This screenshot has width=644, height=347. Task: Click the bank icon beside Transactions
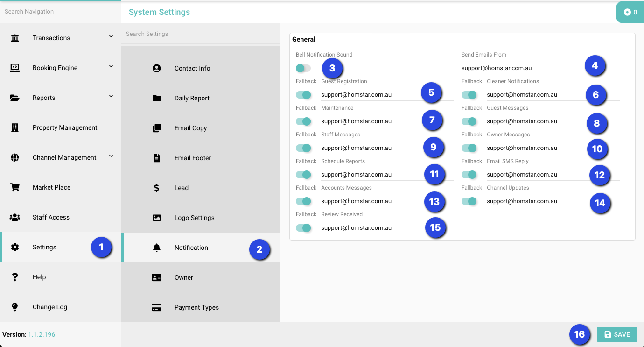[15, 38]
